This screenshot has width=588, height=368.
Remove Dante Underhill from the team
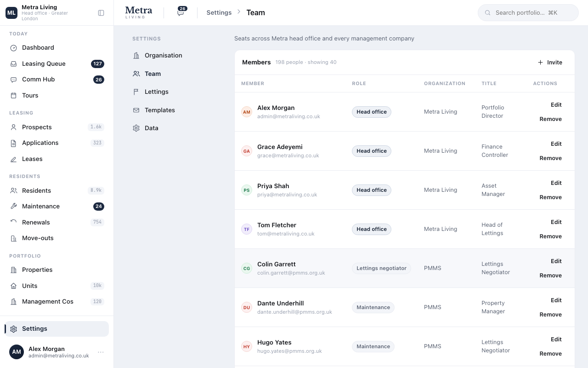tap(550, 315)
